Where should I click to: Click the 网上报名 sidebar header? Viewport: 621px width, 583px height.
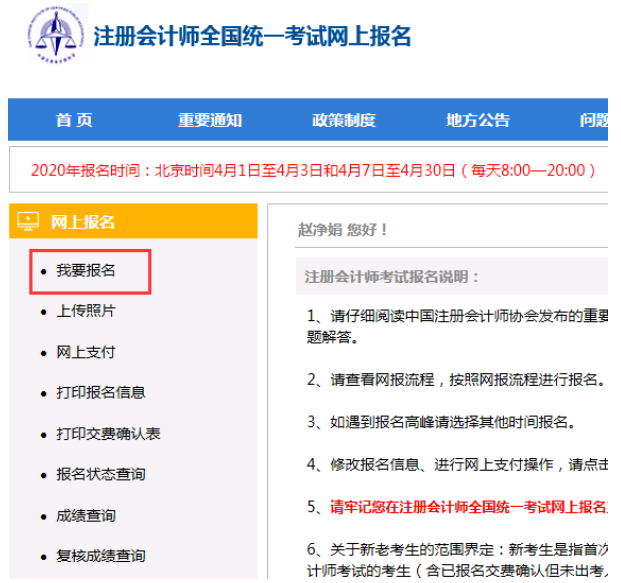pos(83,221)
